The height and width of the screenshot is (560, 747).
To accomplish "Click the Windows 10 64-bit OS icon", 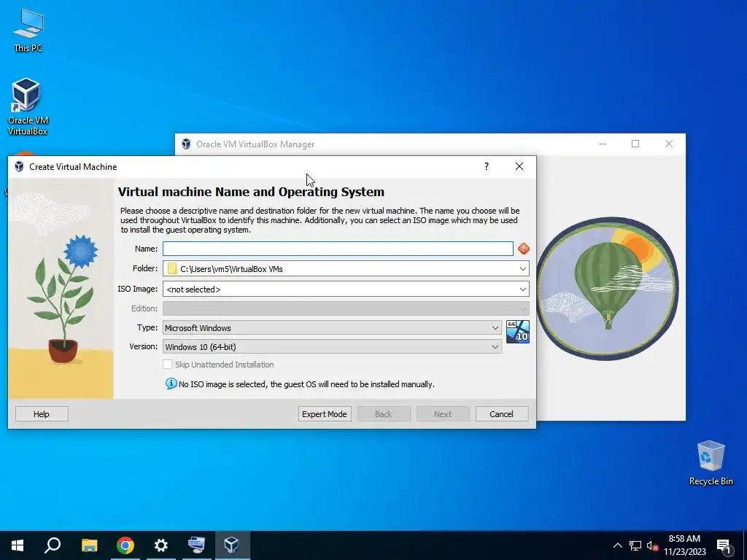I will [x=517, y=332].
